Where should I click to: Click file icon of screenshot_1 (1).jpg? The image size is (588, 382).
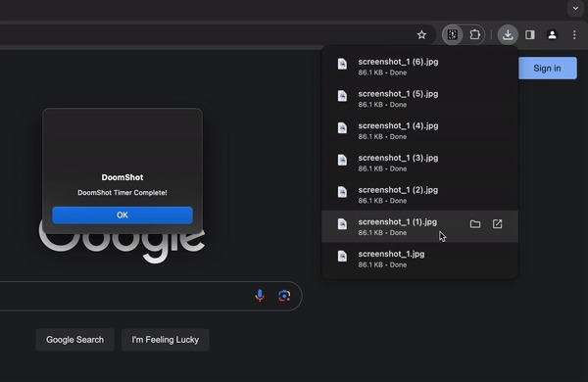[x=342, y=224]
